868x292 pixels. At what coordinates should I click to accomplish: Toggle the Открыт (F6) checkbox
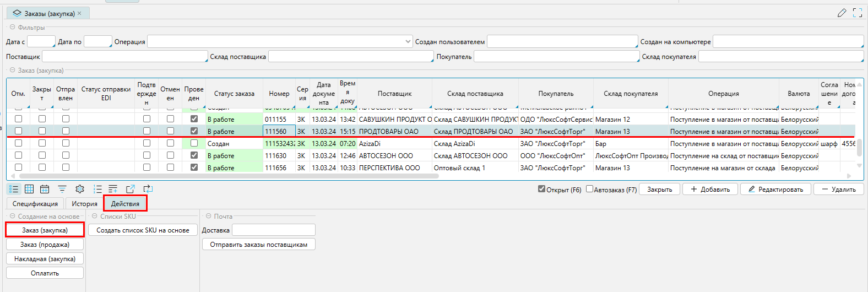pos(541,189)
